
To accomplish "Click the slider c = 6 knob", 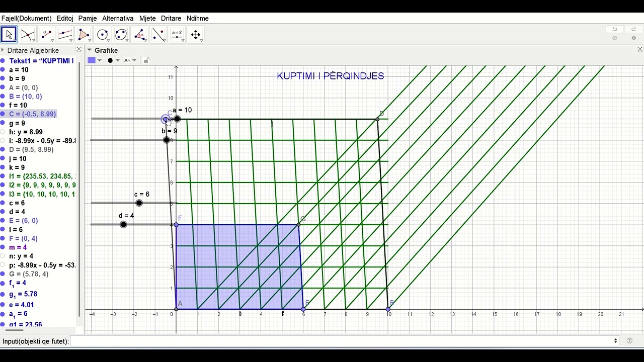I will coord(139,203).
